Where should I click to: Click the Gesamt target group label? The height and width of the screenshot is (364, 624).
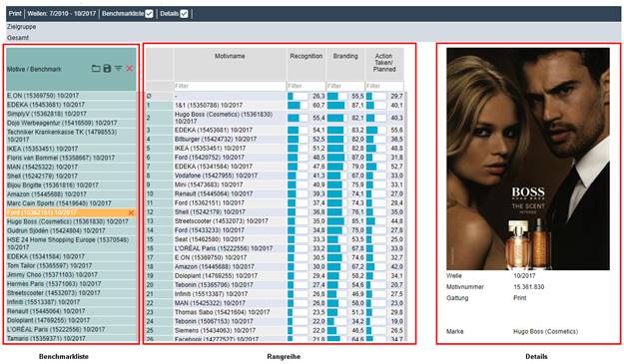point(18,38)
